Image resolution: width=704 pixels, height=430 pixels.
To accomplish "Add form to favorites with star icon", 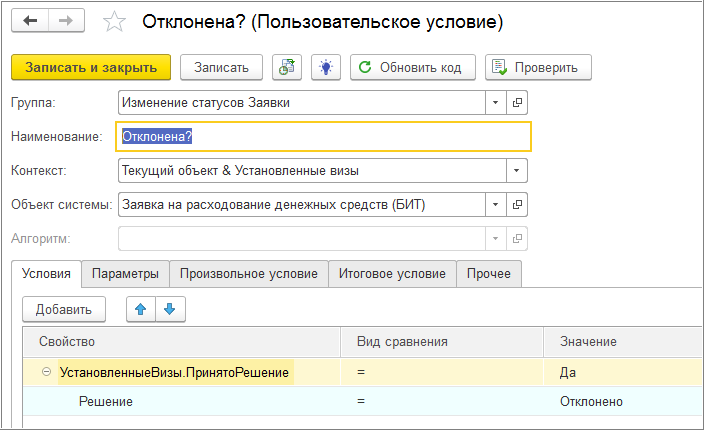I will pyautogui.click(x=115, y=21).
